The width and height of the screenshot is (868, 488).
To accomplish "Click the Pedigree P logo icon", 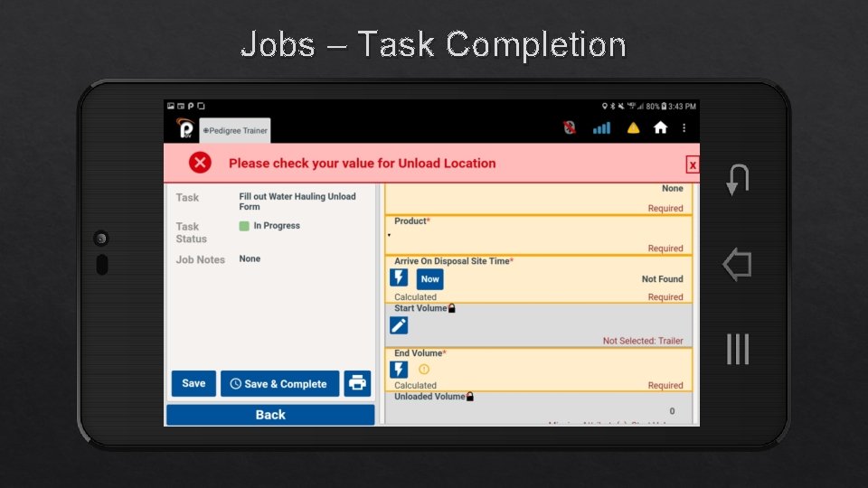I will (184, 128).
